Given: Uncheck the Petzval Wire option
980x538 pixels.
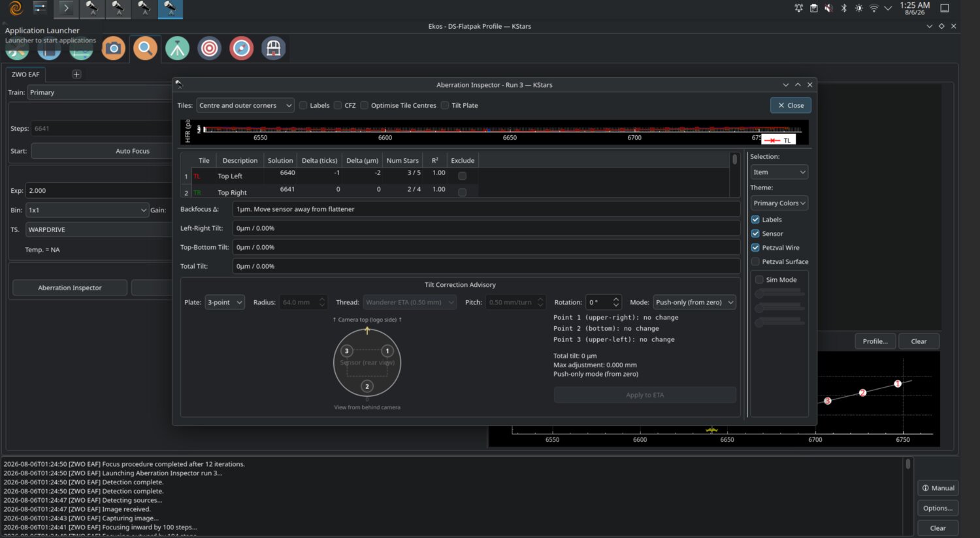Looking at the screenshot, I should click(x=755, y=248).
